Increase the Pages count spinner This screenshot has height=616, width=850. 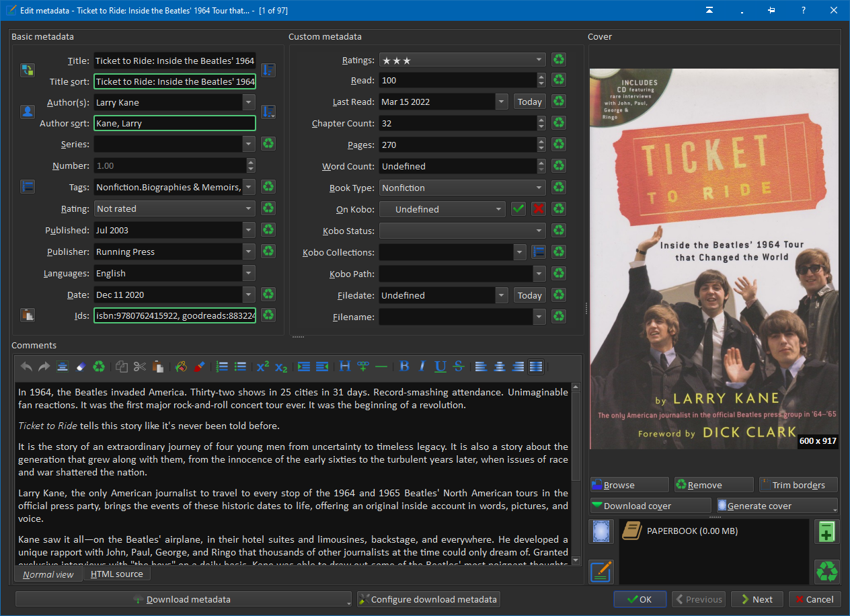[x=541, y=141]
